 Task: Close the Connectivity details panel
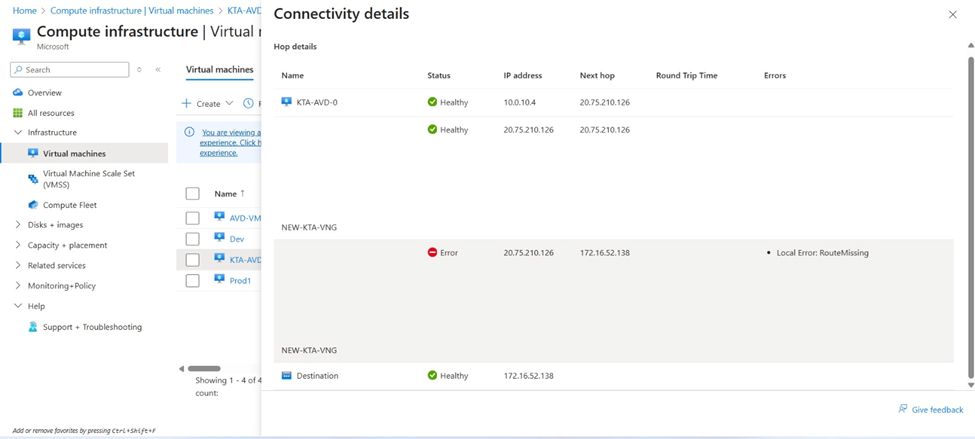[x=952, y=14]
